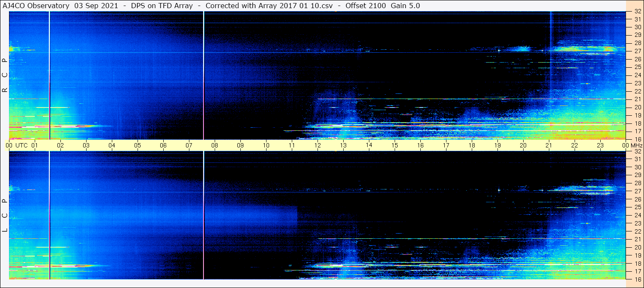Select 22 MHz tick on LCP frequency axis
644x288 pixels.
pos(637,231)
